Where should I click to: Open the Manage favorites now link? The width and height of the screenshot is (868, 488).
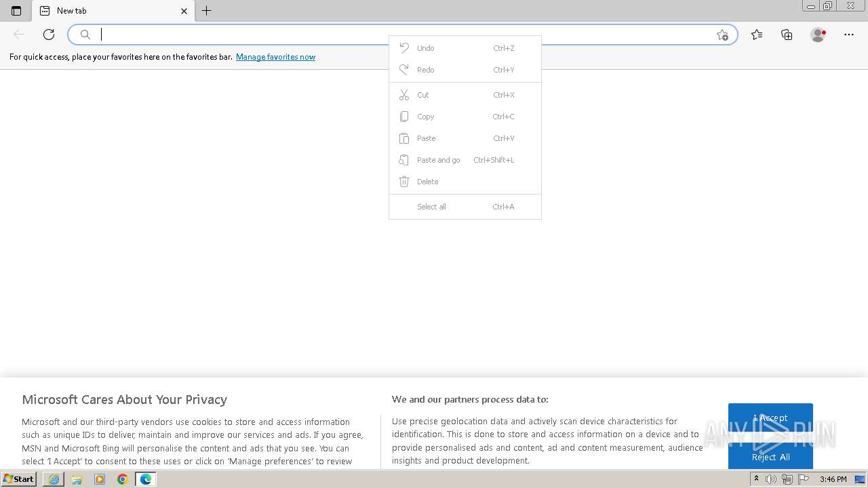click(275, 57)
